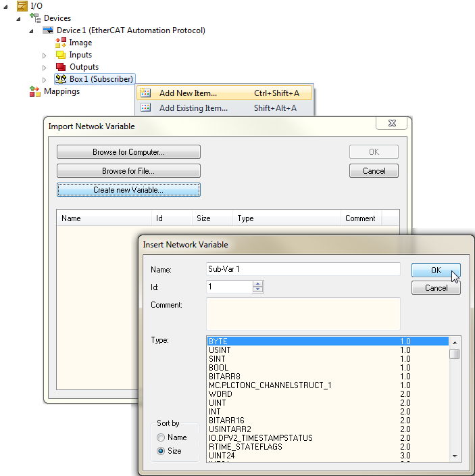Viewport: 475px width, 476px height.
Task: Click Create new Variable button
Action: 128,190
